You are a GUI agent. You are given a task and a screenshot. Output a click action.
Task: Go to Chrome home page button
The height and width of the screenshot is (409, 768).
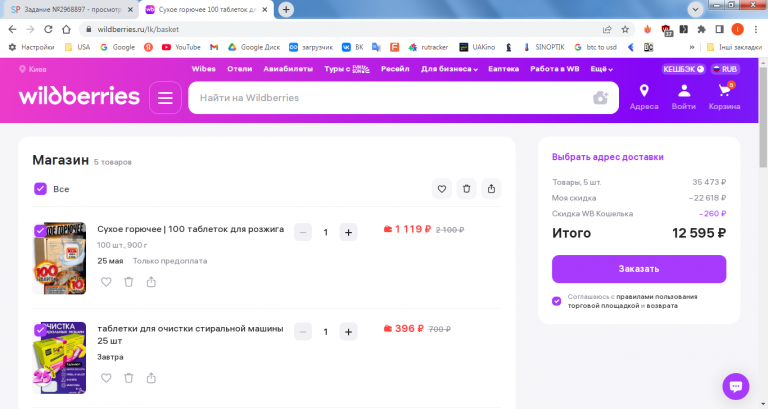66,29
